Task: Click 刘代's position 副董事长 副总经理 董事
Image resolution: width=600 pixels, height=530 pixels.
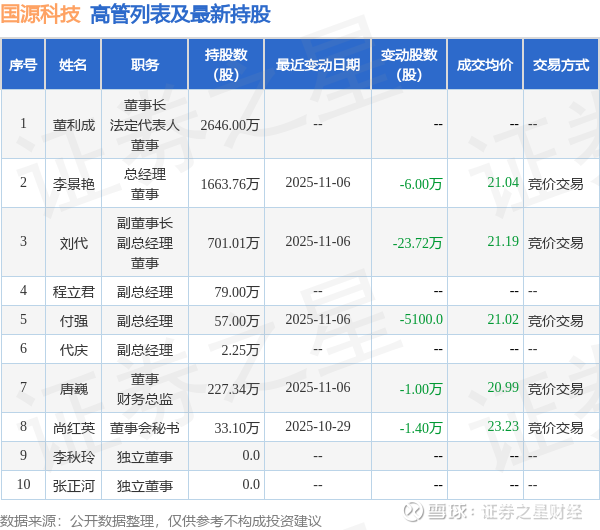Action: 145,243
